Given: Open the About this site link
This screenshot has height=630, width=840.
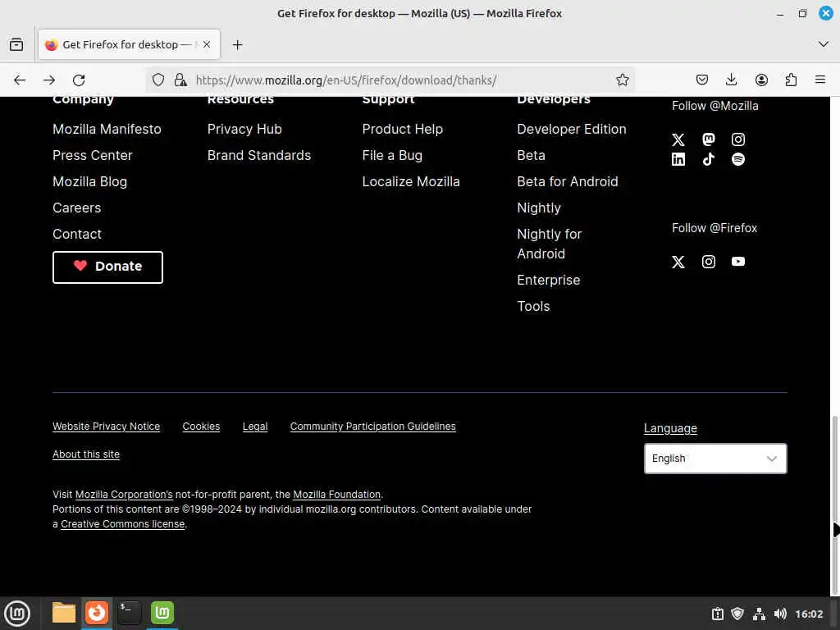Looking at the screenshot, I should [85, 454].
